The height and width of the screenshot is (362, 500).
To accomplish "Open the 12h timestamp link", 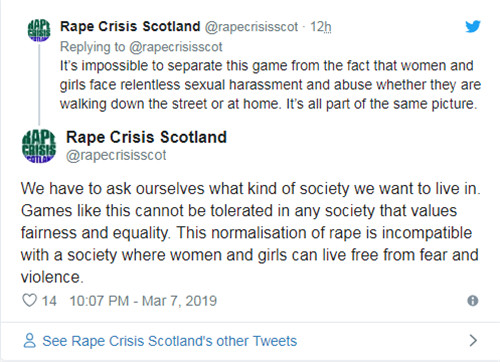I will (x=321, y=27).
